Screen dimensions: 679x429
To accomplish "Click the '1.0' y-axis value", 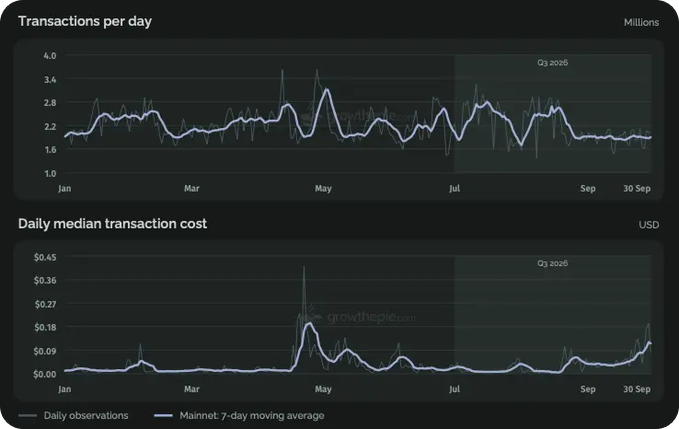I will (50, 174).
